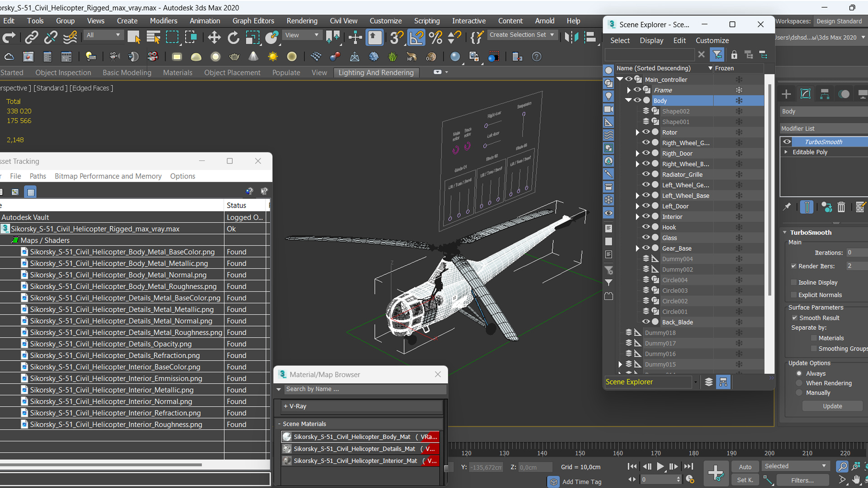Select the When Rendering radio option
Viewport: 868px width, 488px height.
pos(799,383)
